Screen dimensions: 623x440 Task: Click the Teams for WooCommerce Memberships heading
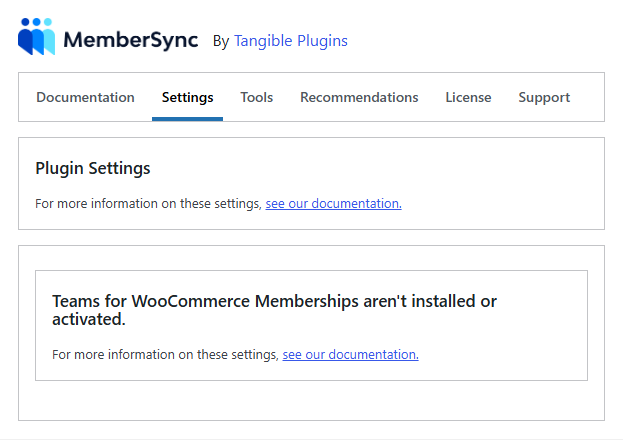click(274, 310)
